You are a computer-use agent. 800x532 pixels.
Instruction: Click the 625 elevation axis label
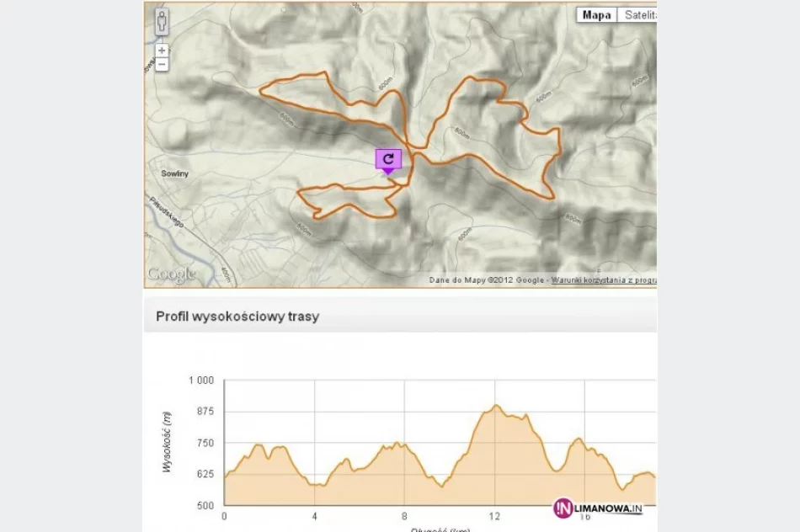click(x=205, y=475)
